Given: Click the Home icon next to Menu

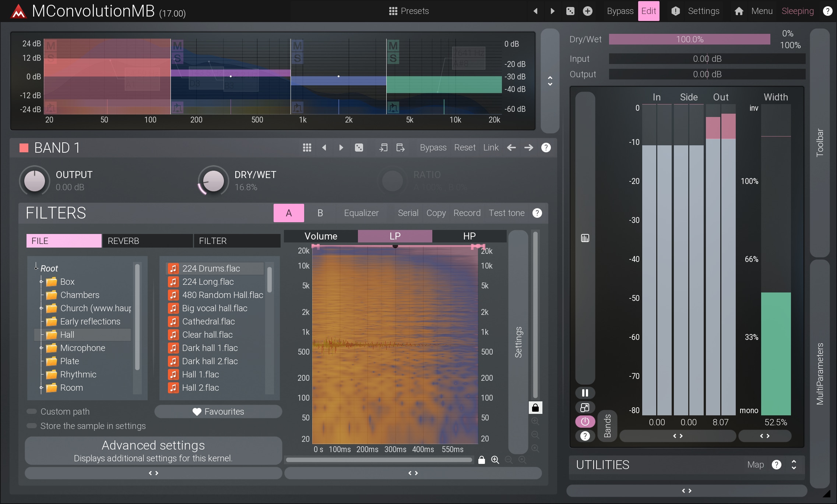Looking at the screenshot, I should [739, 11].
